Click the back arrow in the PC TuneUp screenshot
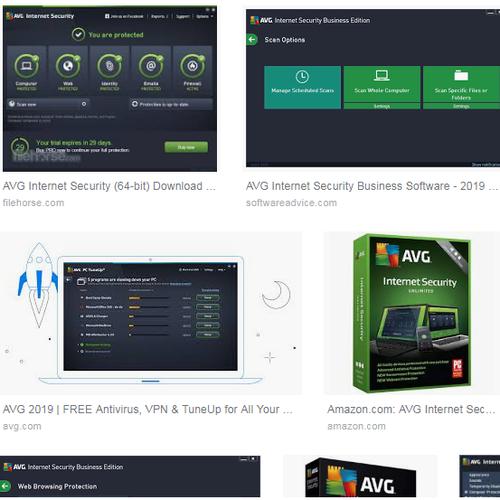Viewport: 500px width, 500px height. click(x=68, y=280)
